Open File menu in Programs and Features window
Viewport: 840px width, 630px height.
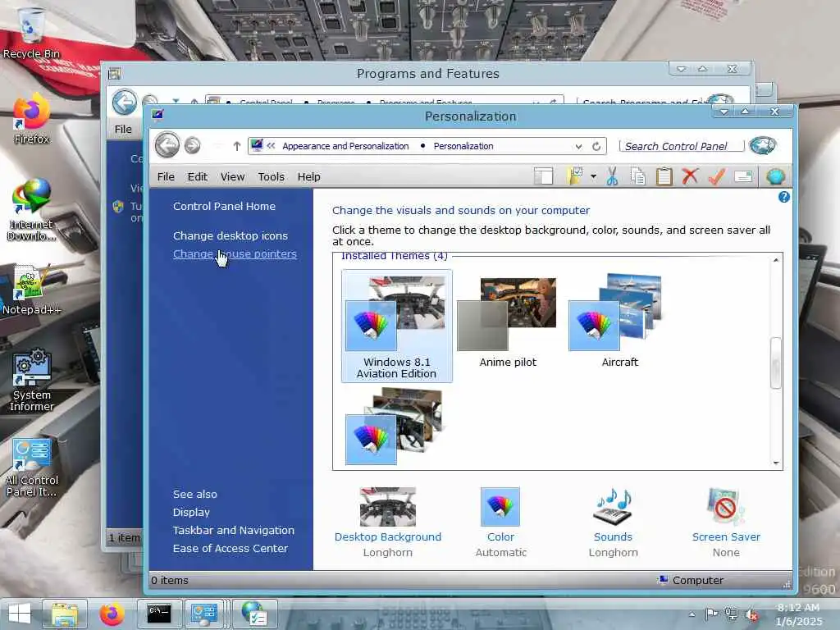[x=123, y=129]
